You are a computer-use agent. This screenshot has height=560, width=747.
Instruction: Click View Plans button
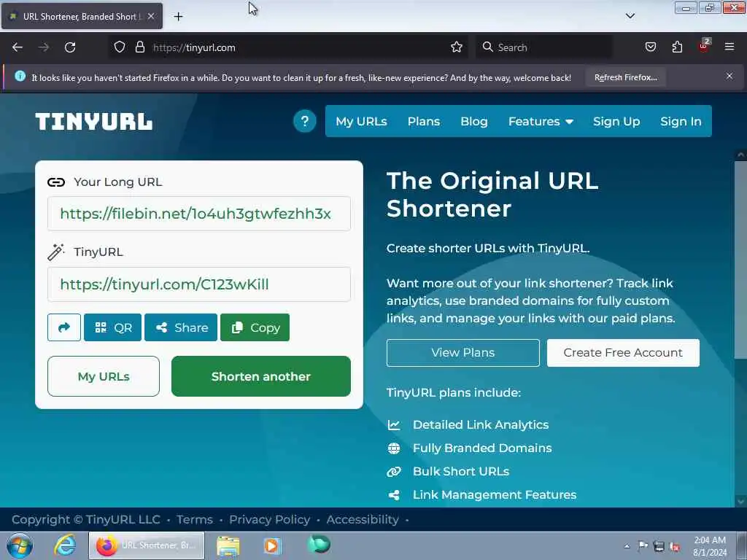pos(463,353)
